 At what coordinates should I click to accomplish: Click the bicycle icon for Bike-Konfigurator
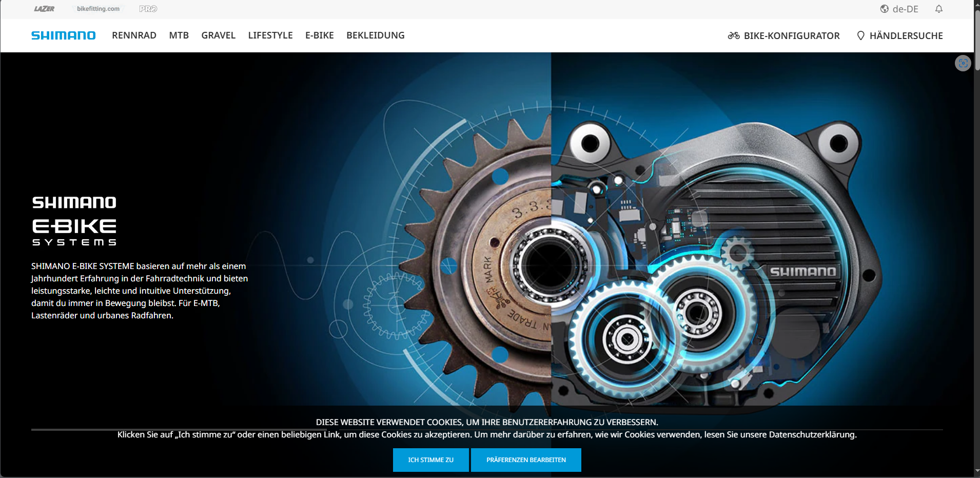(x=734, y=35)
